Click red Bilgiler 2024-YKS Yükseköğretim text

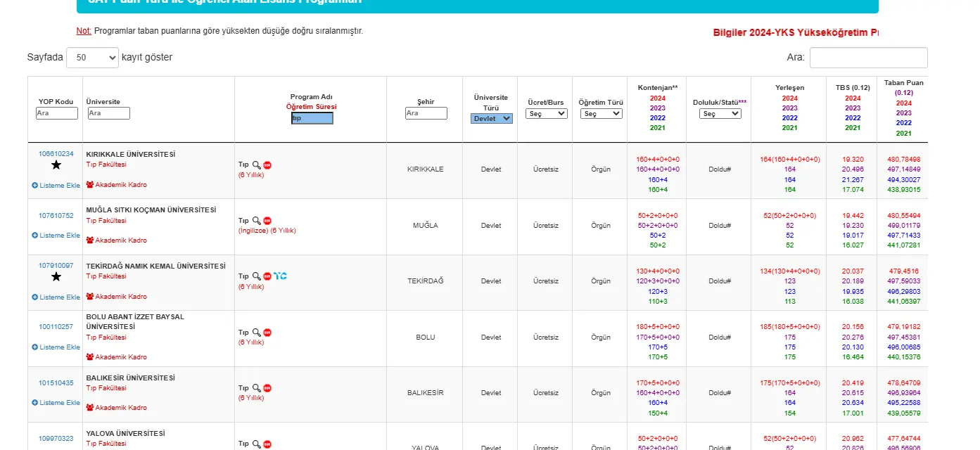point(796,32)
